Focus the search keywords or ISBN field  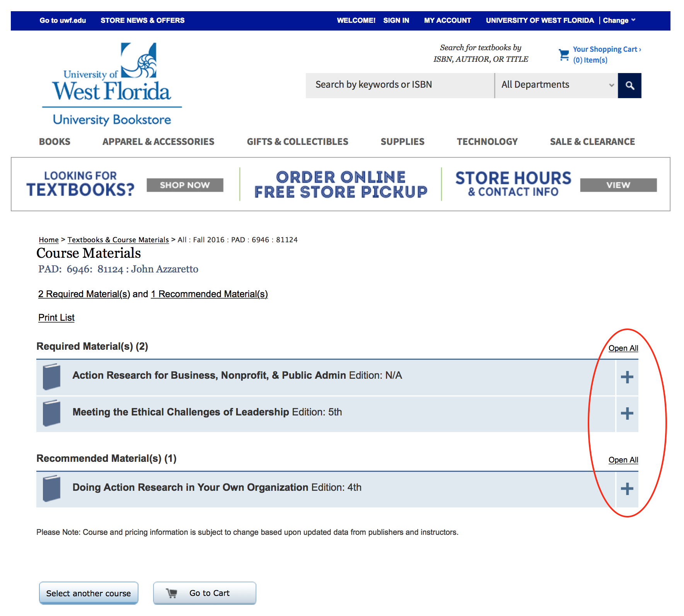[400, 85]
